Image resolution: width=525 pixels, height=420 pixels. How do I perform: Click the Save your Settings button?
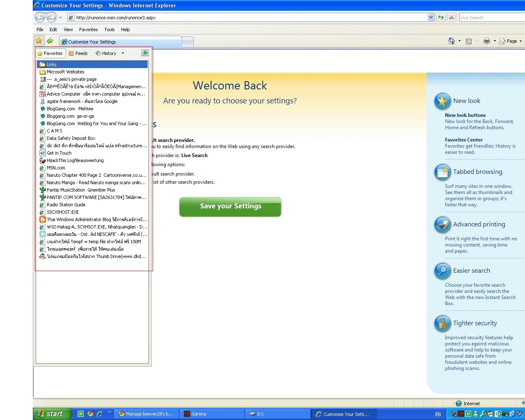click(x=230, y=207)
